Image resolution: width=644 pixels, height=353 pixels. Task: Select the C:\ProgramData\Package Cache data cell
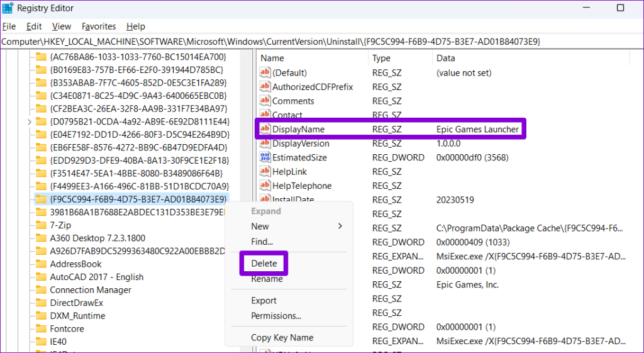tap(530, 228)
